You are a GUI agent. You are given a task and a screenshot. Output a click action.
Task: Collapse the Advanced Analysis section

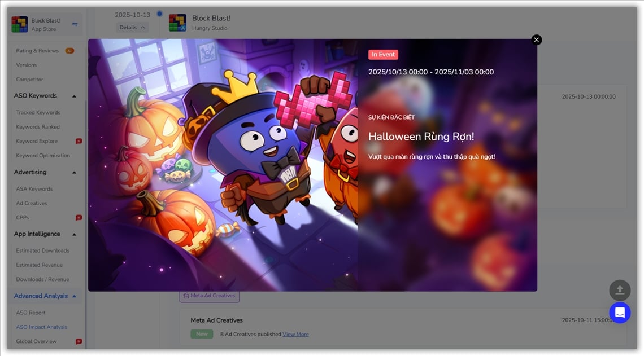pos(74,296)
